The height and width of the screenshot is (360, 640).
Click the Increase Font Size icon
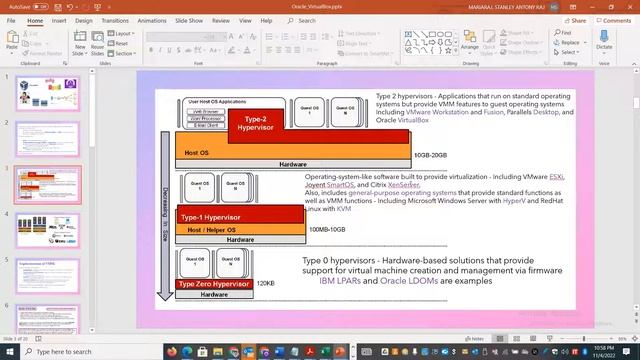tap(231, 37)
